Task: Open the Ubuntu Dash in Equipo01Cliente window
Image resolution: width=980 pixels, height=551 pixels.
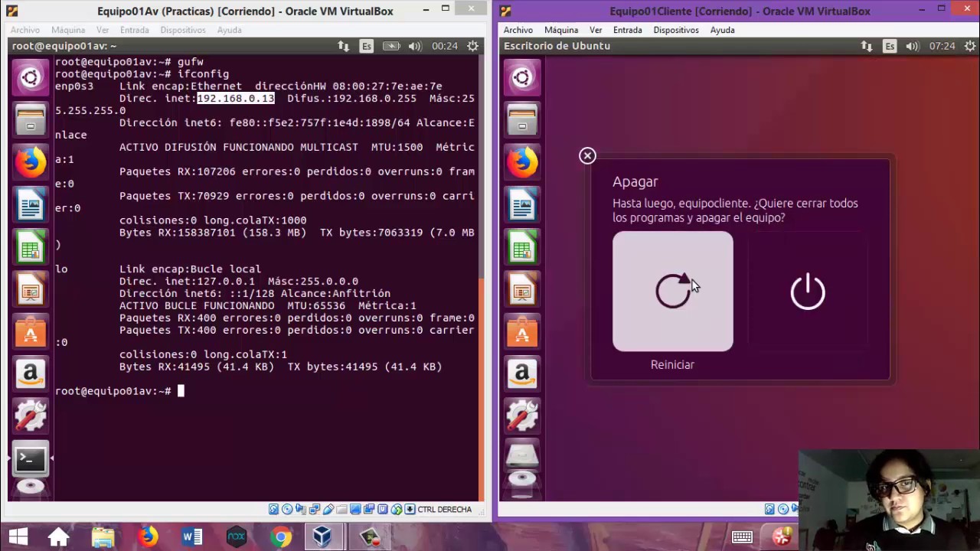Action: click(x=522, y=77)
